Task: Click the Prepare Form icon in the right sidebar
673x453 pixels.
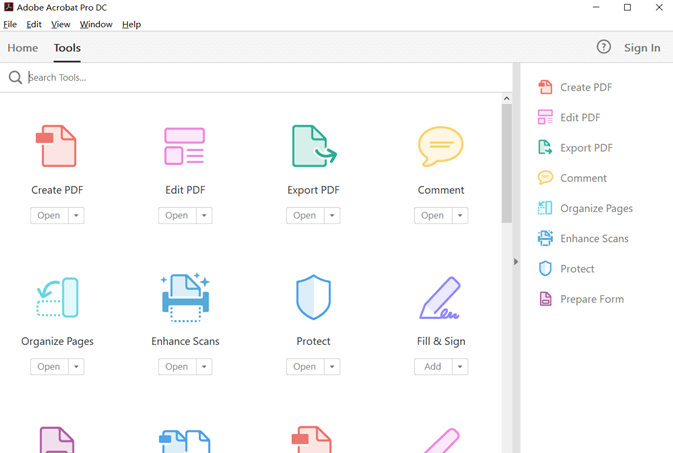Action: (x=545, y=299)
